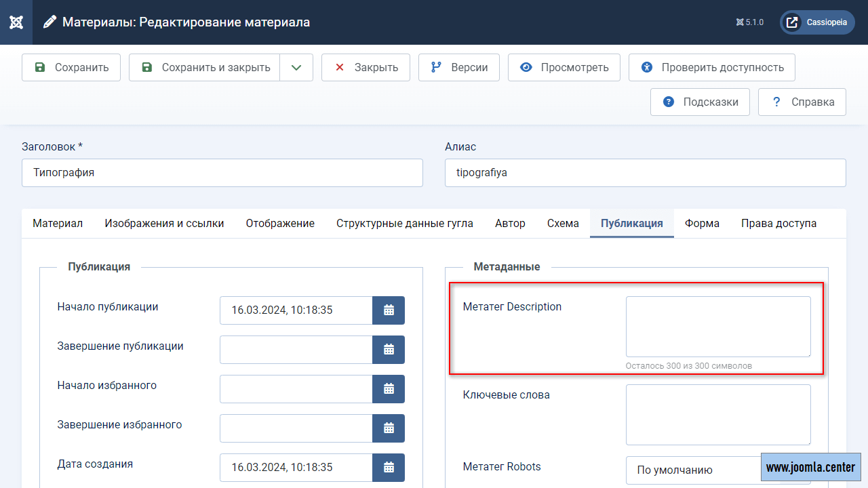Click in the Метатег Description text area
Image resolution: width=868 pixels, height=488 pixels.
tap(717, 326)
